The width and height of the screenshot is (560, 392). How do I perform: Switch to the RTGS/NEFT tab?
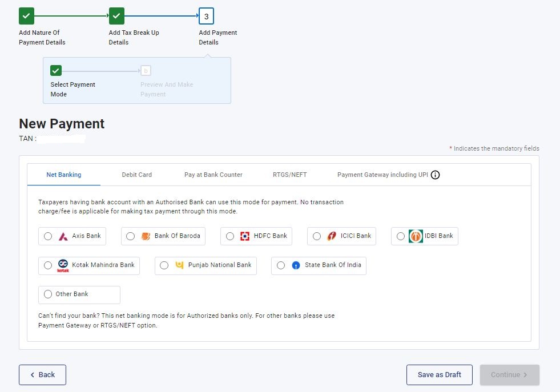289,175
